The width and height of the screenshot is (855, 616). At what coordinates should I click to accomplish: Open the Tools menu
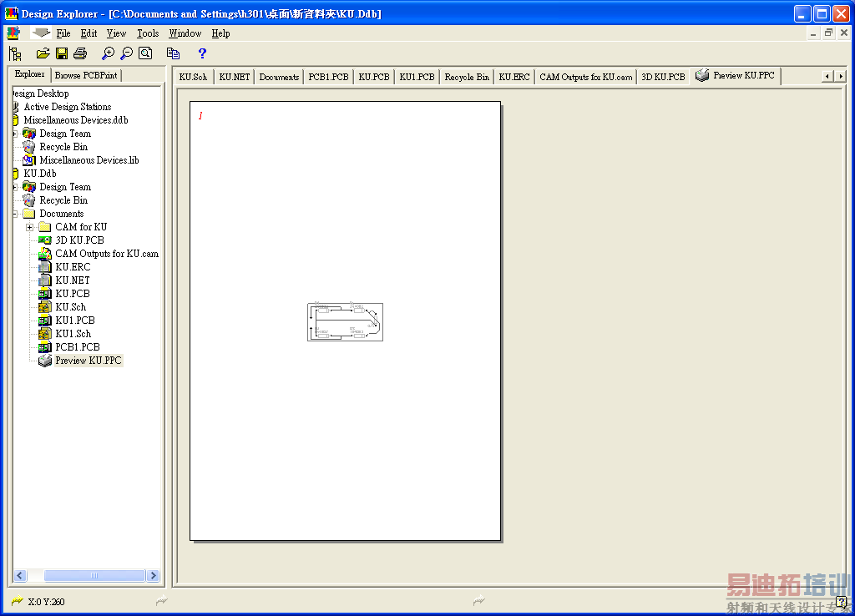pyautogui.click(x=148, y=33)
